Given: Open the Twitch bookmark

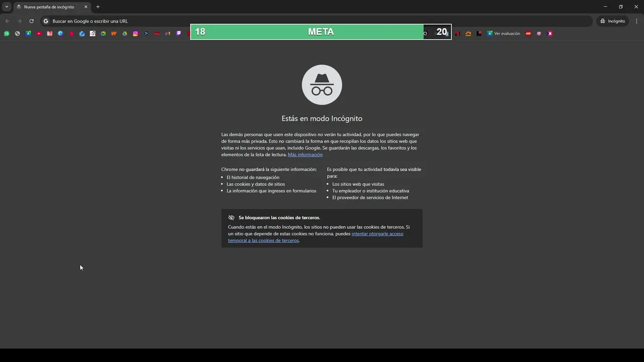Looking at the screenshot, I should [x=179, y=34].
